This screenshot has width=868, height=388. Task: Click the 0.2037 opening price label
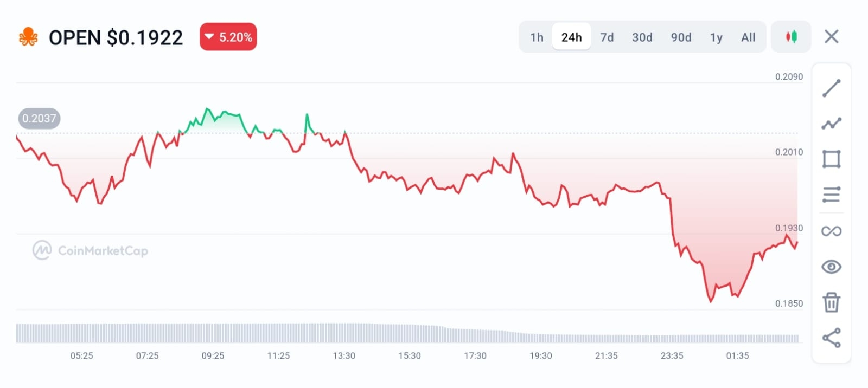(x=39, y=118)
